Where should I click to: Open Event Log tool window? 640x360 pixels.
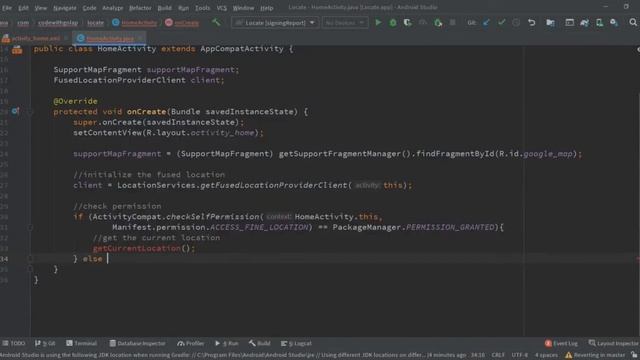(561, 343)
